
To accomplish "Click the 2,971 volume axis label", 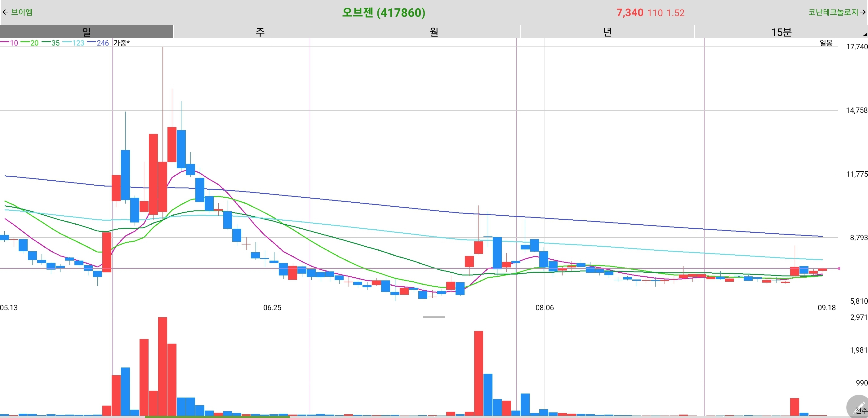I will (x=859, y=317).
